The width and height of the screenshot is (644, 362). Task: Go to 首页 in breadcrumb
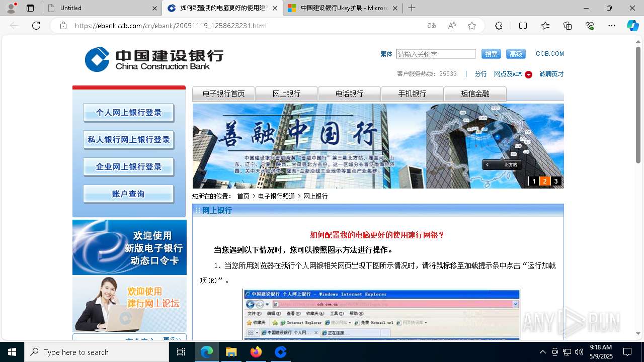click(243, 196)
